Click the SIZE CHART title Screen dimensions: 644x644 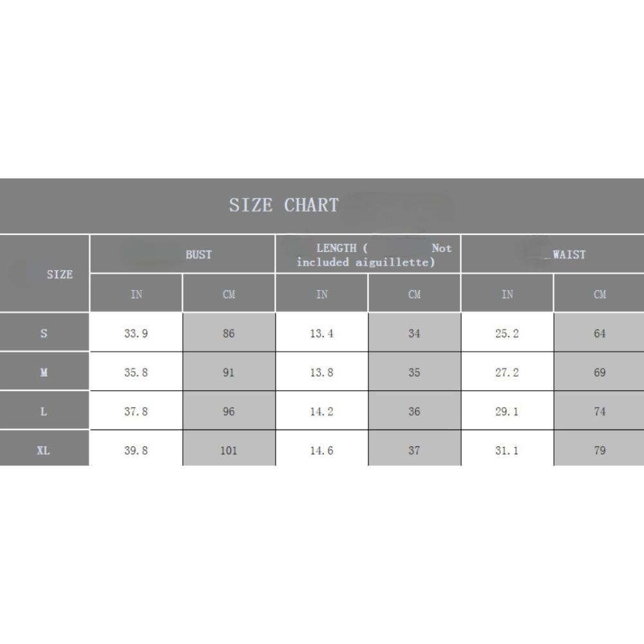pyautogui.click(x=283, y=205)
